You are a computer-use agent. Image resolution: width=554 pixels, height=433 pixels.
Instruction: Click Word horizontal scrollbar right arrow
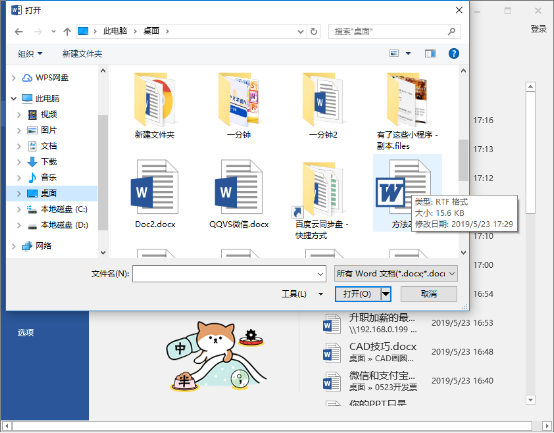pyautogui.click(x=547, y=426)
